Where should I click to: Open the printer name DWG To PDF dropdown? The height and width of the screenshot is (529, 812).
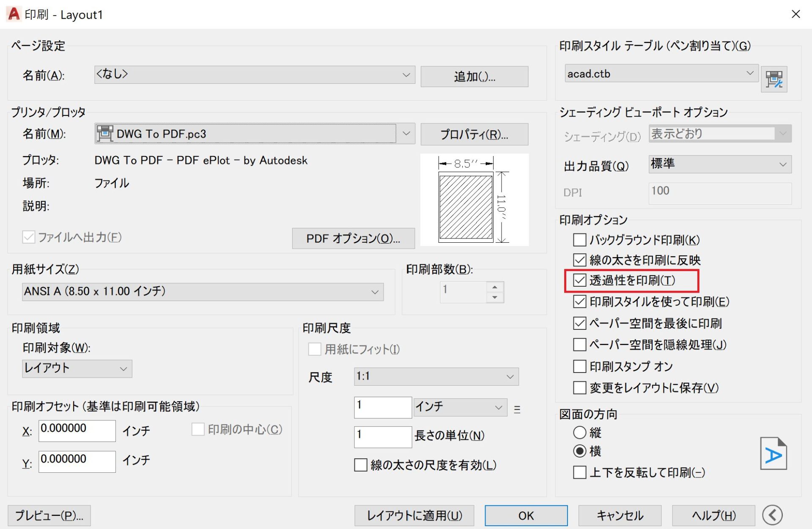(406, 134)
